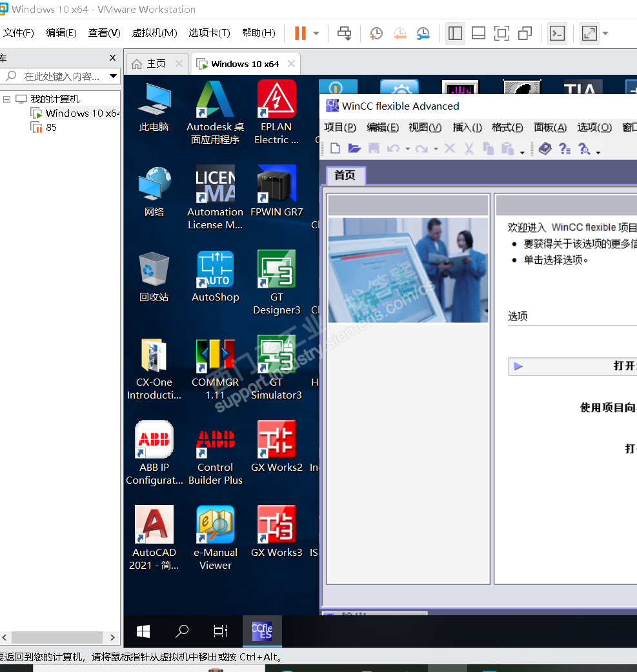
Task: Click the VMware pause virtual machine button
Action: (300, 33)
